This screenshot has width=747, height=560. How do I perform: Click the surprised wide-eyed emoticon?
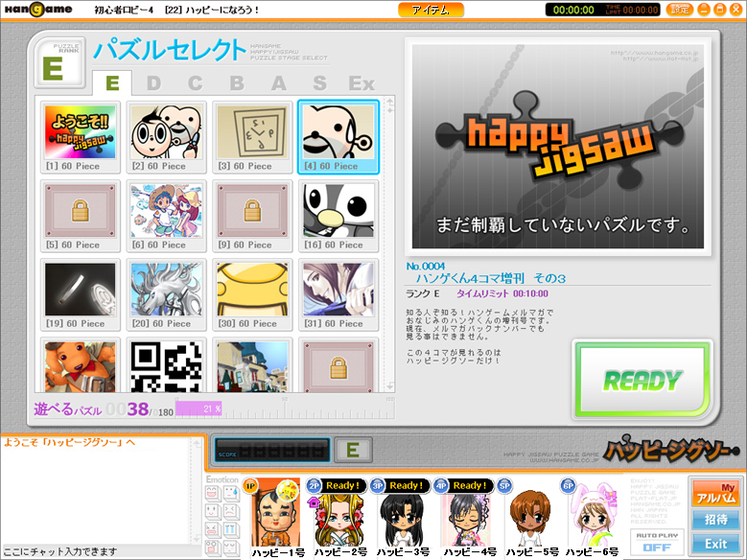pyautogui.click(x=213, y=548)
